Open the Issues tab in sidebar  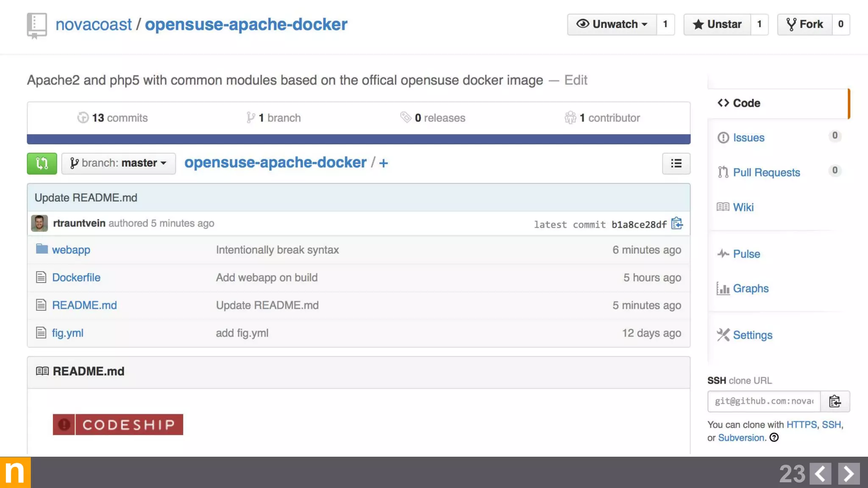click(x=748, y=138)
